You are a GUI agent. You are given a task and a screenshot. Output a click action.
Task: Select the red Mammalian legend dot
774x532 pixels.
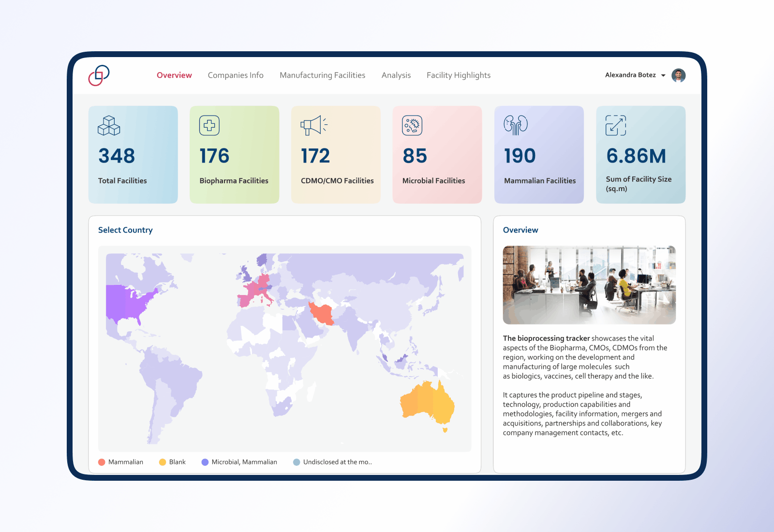pos(102,462)
